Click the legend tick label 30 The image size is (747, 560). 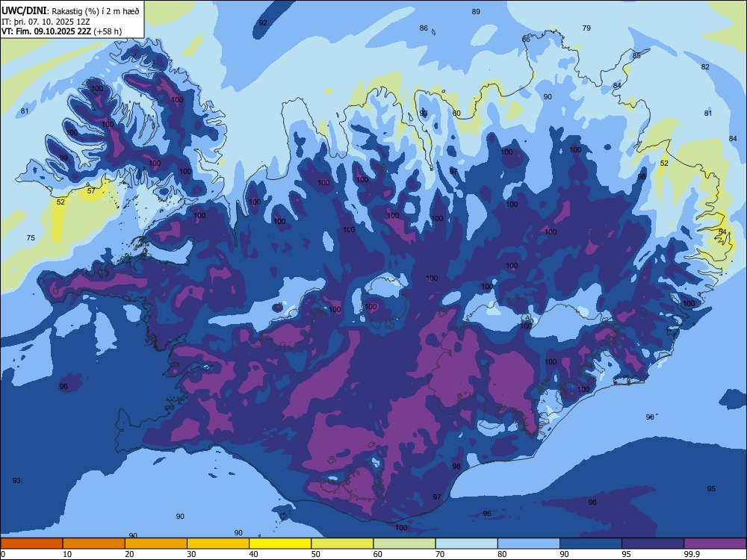(191, 554)
